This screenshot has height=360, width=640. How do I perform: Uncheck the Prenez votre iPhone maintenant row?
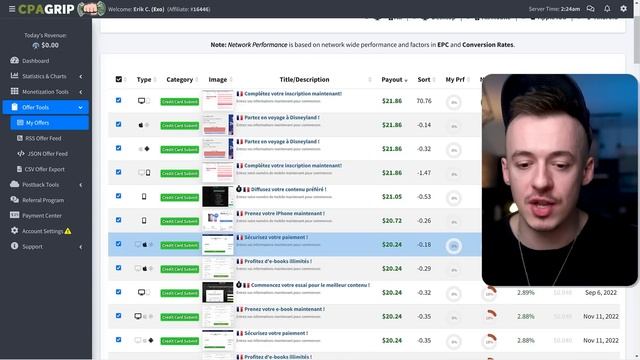point(118,220)
